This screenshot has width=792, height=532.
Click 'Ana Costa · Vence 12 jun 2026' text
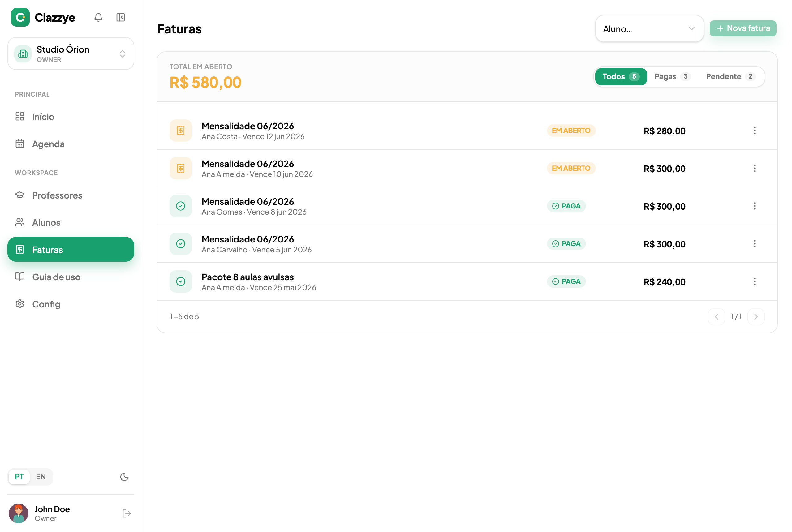coord(253,136)
